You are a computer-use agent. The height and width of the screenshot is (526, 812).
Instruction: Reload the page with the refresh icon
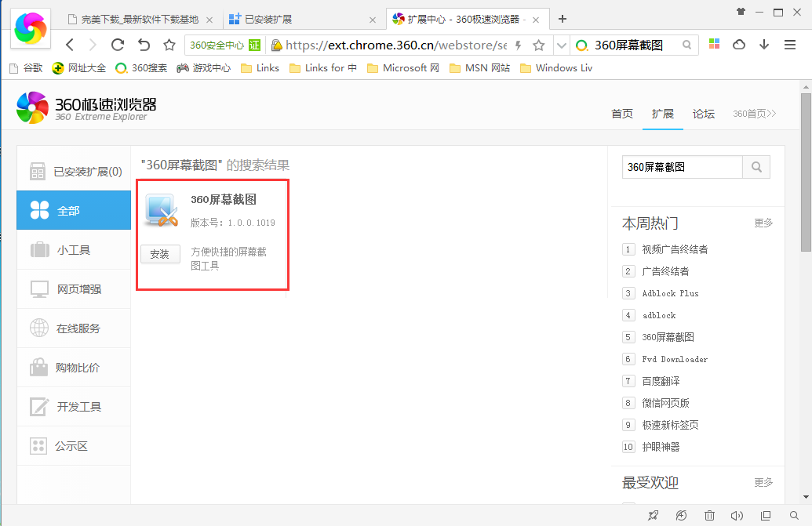click(118, 45)
